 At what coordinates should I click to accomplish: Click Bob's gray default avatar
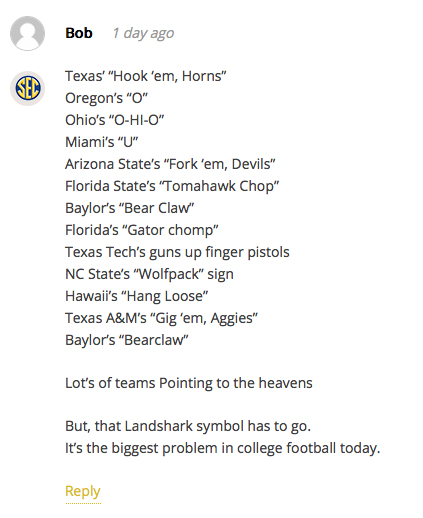point(27,33)
